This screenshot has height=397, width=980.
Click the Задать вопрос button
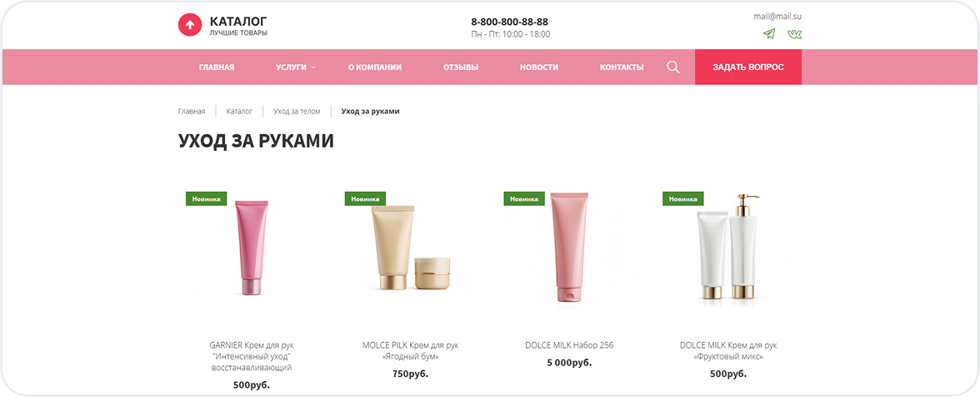pyautogui.click(x=748, y=67)
